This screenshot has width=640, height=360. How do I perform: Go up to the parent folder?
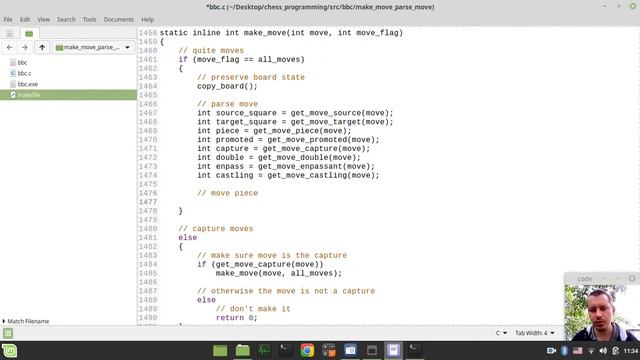pyautogui.click(x=42, y=47)
